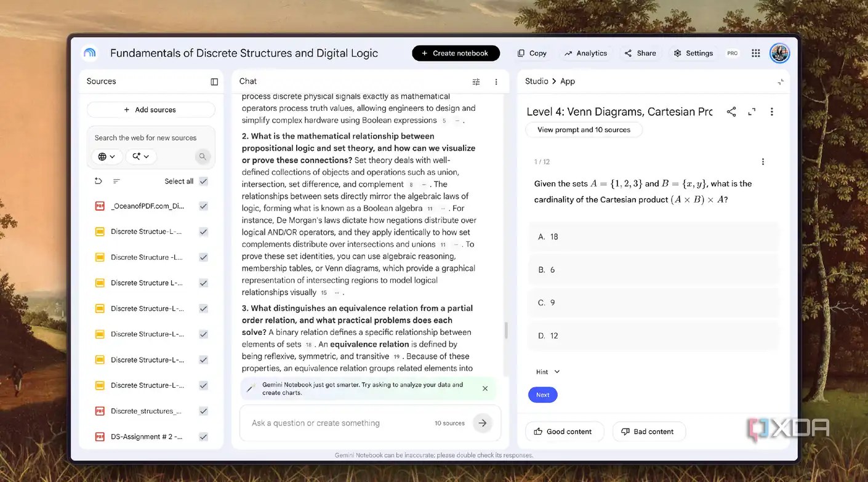This screenshot has height=482, width=868.
Task: Uncheck the _OceanofPDF.com_Di source checkbox
Action: [x=203, y=206]
